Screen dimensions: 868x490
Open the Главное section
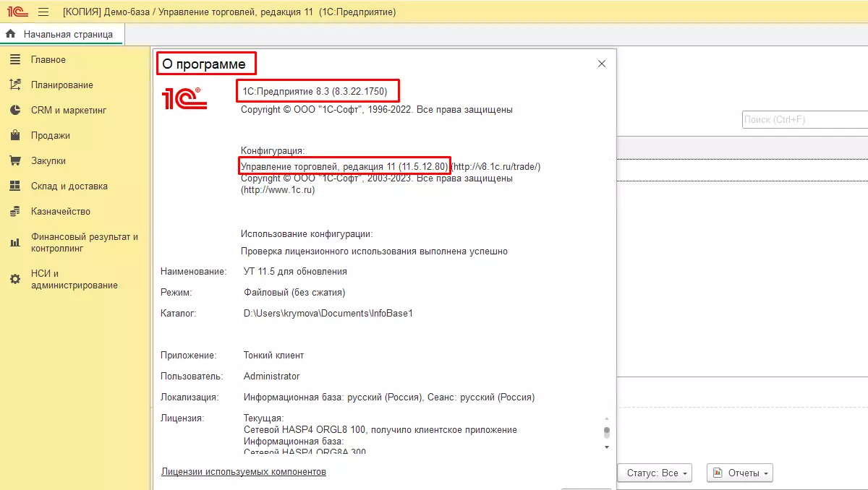(48, 59)
